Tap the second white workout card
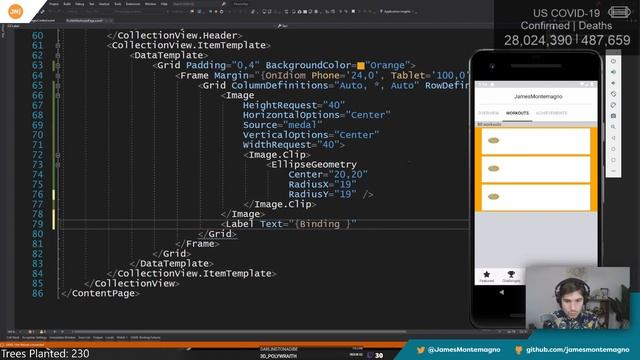640x360 pixels. pos(536,169)
